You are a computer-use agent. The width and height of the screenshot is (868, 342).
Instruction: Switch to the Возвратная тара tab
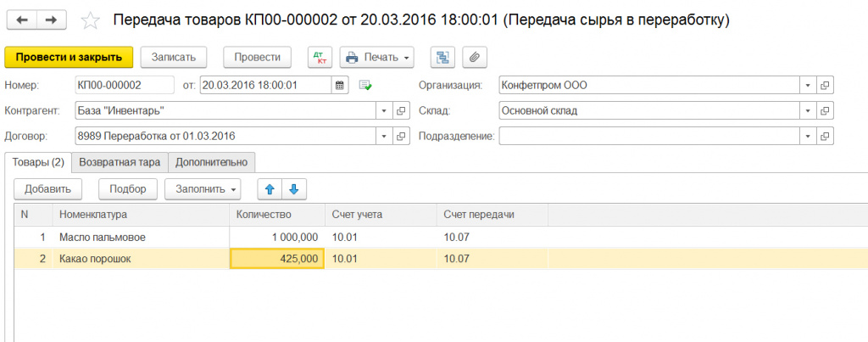120,161
